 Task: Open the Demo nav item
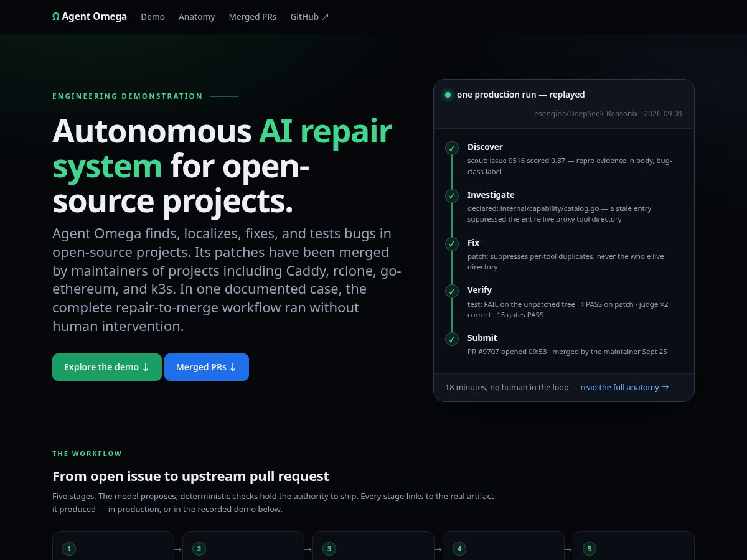[x=153, y=17]
